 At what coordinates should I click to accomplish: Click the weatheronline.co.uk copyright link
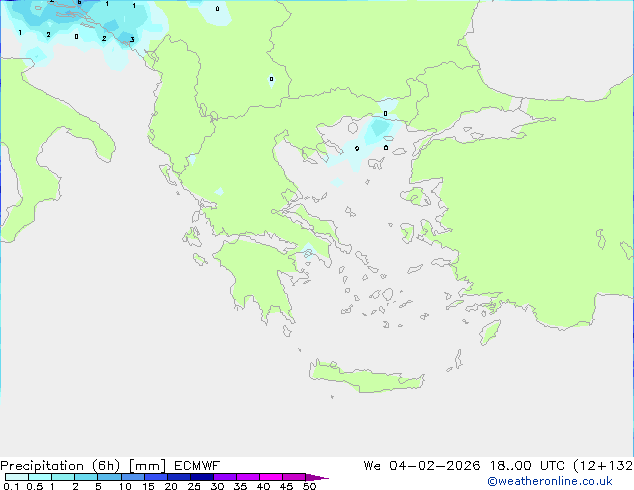coord(550,481)
